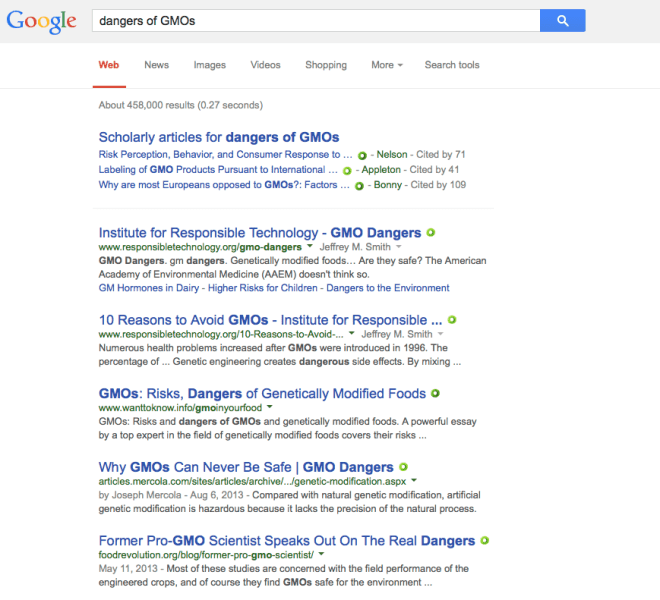The width and height of the screenshot is (660, 600).
Task: Switch to the Videos tab
Action: tap(265, 65)
